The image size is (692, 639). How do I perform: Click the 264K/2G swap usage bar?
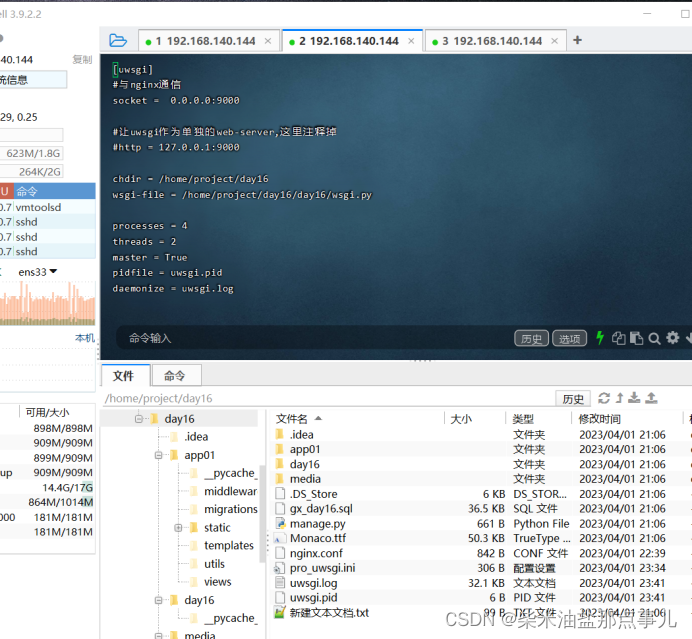(31, 171)
